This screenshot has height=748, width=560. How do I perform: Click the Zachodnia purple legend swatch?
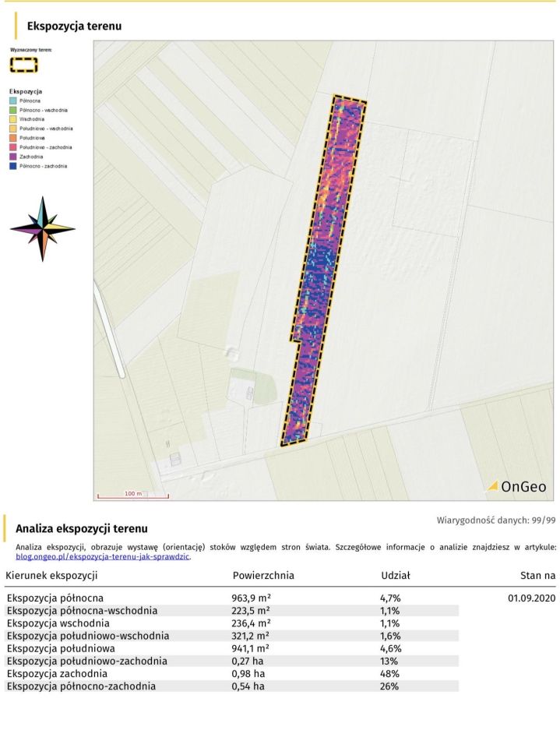coord(13,157)
